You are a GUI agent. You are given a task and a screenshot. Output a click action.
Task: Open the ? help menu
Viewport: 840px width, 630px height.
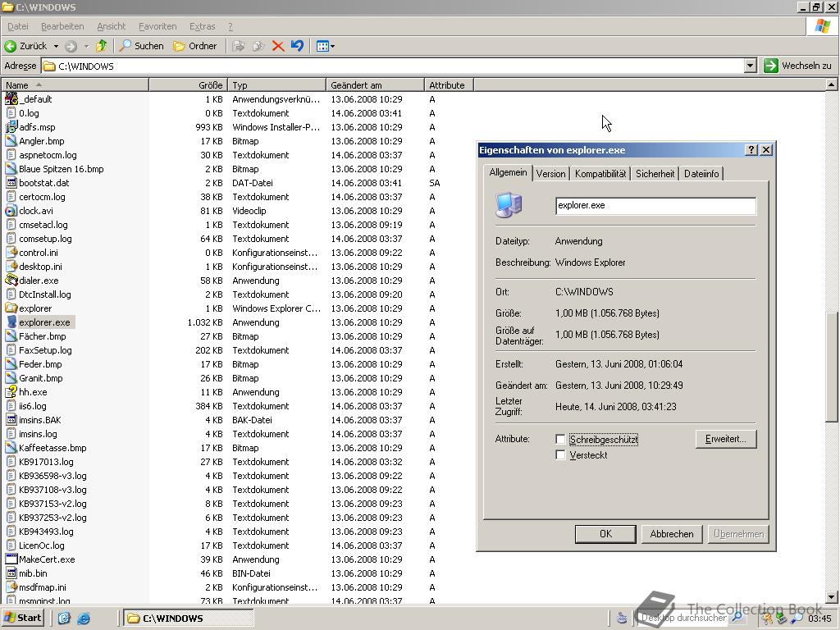tap(231, 26)
